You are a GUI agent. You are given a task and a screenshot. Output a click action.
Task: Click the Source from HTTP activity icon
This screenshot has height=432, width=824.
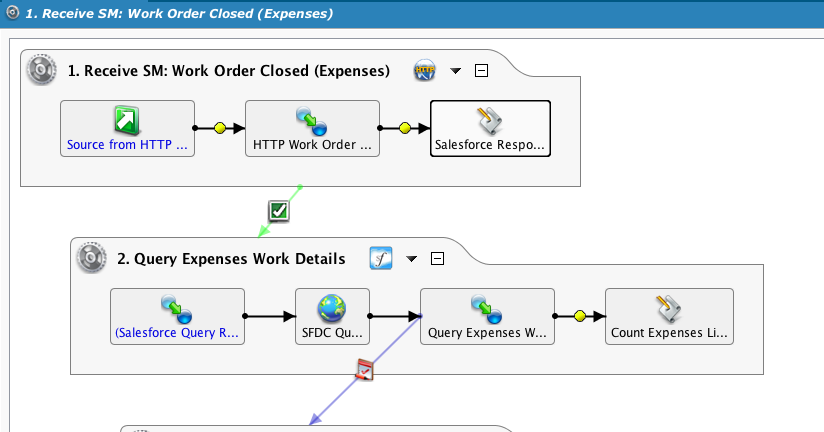coord(127,121)
